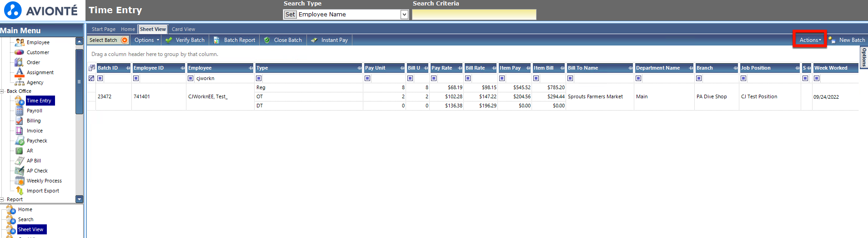
Task: Click the Verify Batch checkmark icon
Action: click(x=169, y=40)
